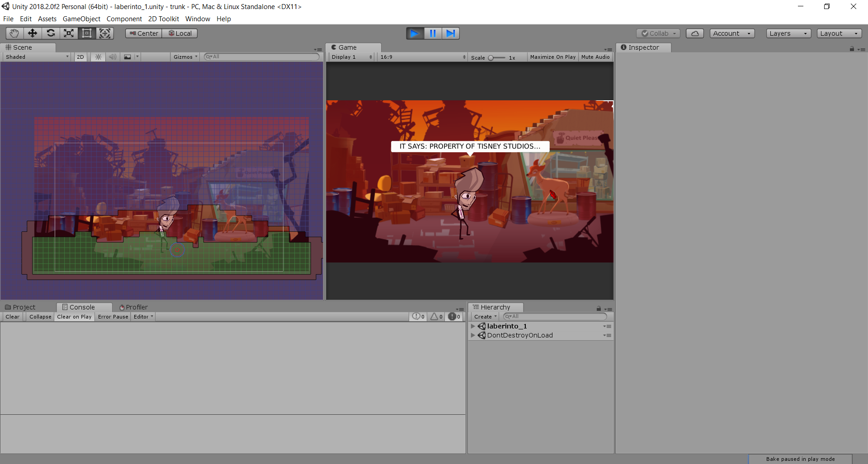Select the Rect transform tool
The width and height of the screenshot is (868, 464).
tap(87, 33)
